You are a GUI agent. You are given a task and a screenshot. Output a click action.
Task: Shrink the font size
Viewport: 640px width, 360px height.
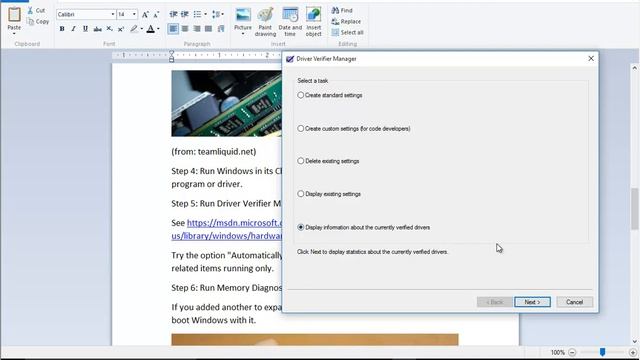pyautogui.click(x=156, y=15)
